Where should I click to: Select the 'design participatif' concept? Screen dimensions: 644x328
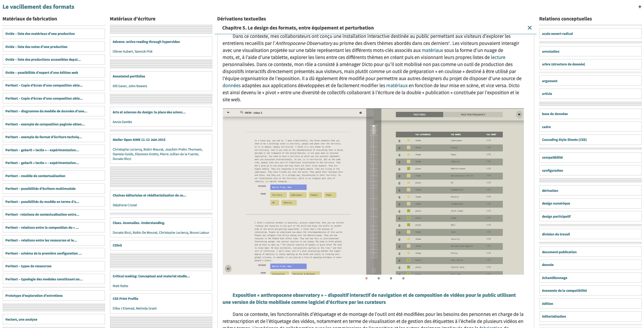pos(590,216)
